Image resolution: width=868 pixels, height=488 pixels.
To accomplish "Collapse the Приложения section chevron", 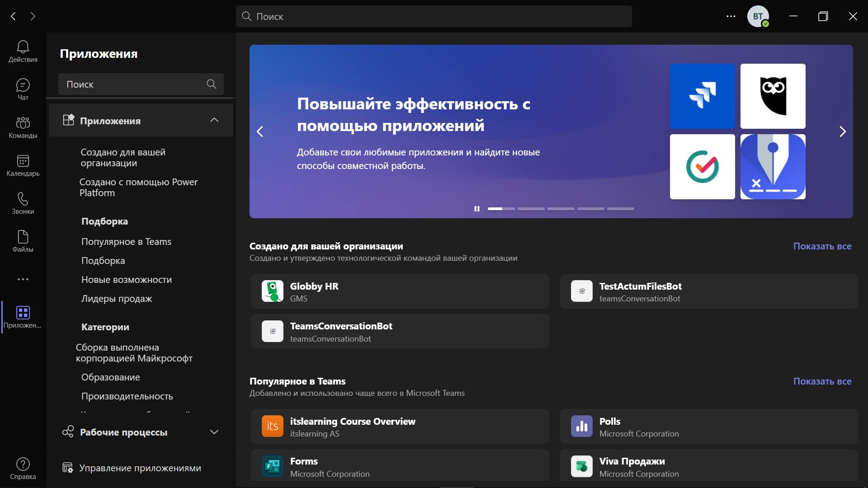I will pos(214,120).
